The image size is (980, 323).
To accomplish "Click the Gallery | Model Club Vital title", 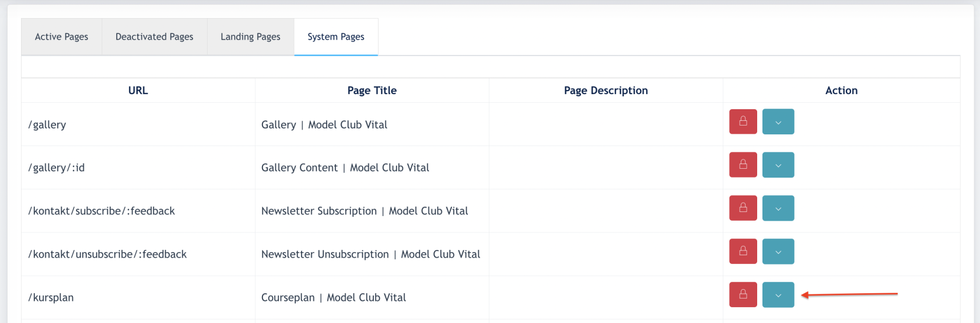I will [324, 124].
